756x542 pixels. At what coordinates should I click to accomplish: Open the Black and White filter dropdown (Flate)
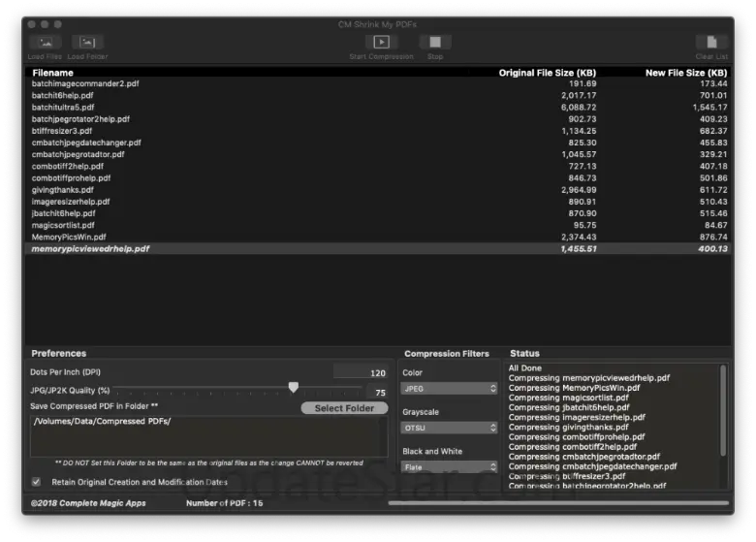pos(449,467)
